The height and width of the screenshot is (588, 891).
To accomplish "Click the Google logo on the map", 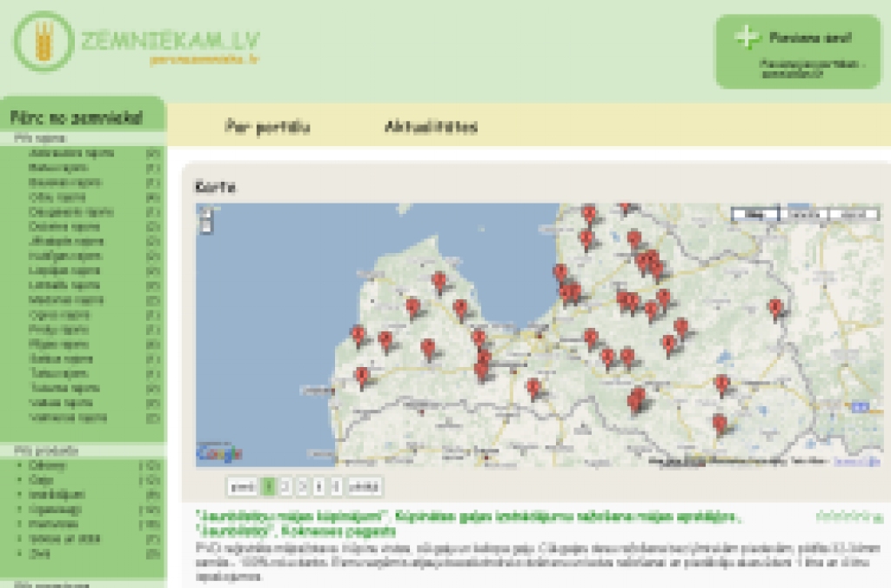I will tap(219, 453).
